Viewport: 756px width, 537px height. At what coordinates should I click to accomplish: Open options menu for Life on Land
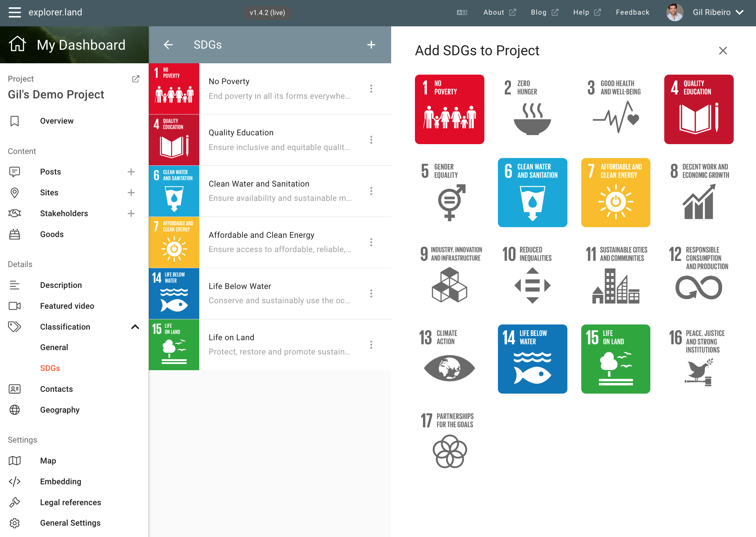point(371,345)
